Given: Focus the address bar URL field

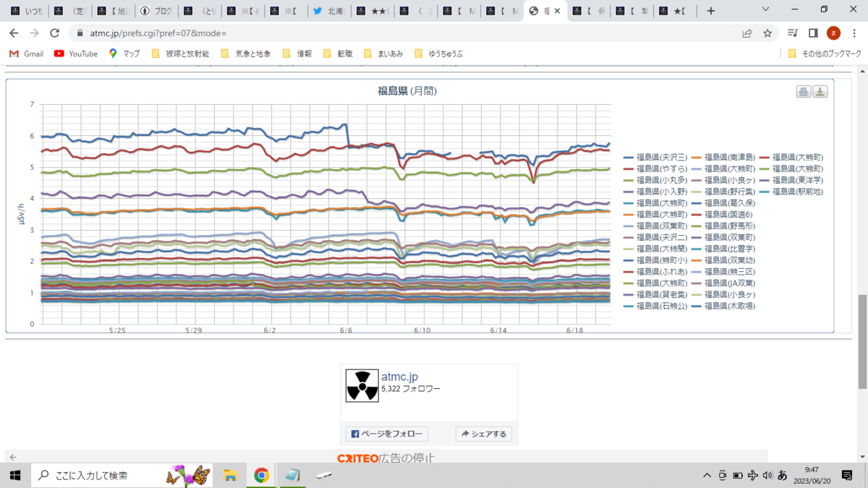Looking at the screenshot, I should [x=405, y=33].
